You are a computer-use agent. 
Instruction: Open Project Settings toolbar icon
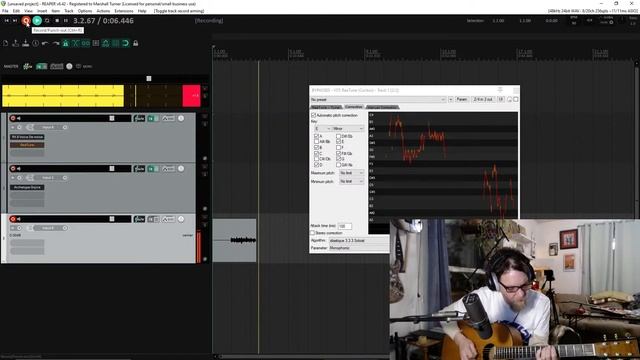coord(36,43)
